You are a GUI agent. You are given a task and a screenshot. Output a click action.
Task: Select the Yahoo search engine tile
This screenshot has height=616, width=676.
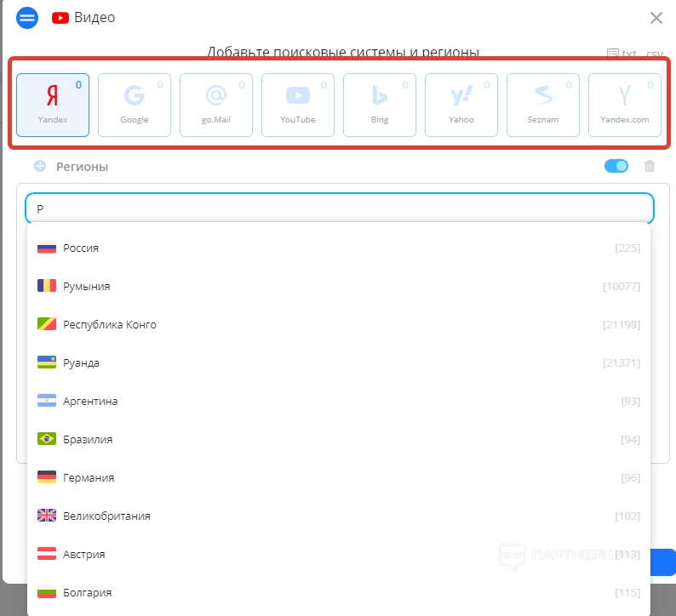(461, 106)
